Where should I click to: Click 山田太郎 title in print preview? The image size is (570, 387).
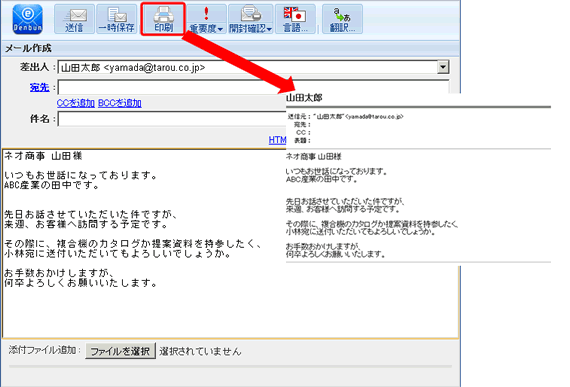304,98
